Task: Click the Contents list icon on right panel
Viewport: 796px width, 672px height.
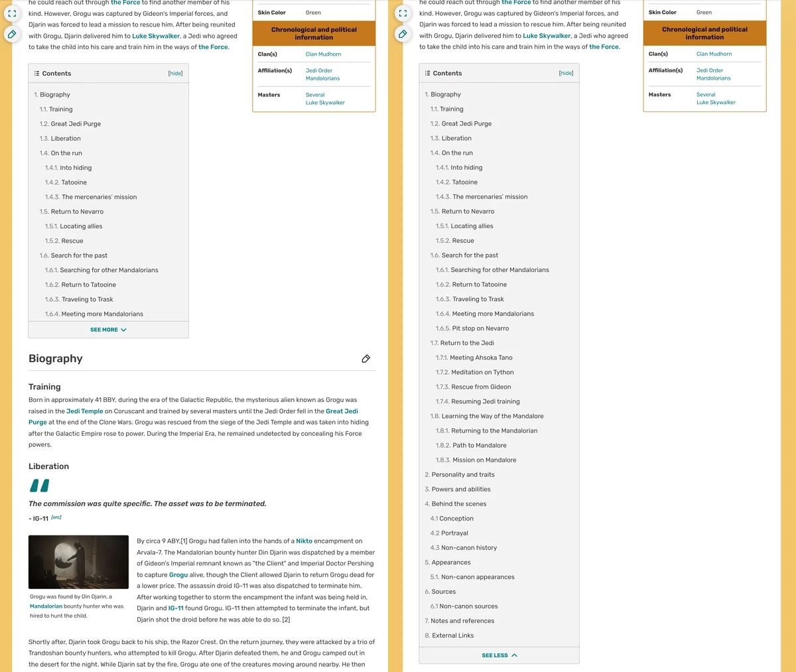Action: [427, 73]
